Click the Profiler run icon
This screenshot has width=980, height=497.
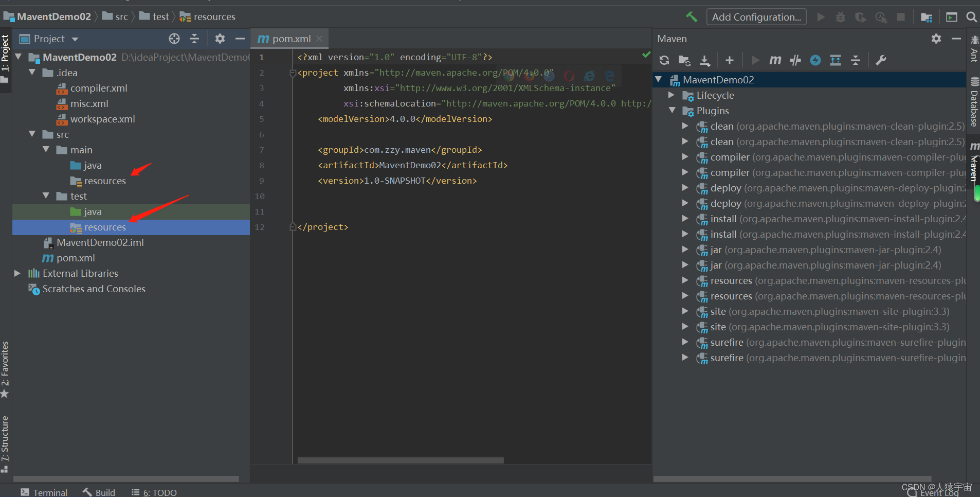pos(881,17)
